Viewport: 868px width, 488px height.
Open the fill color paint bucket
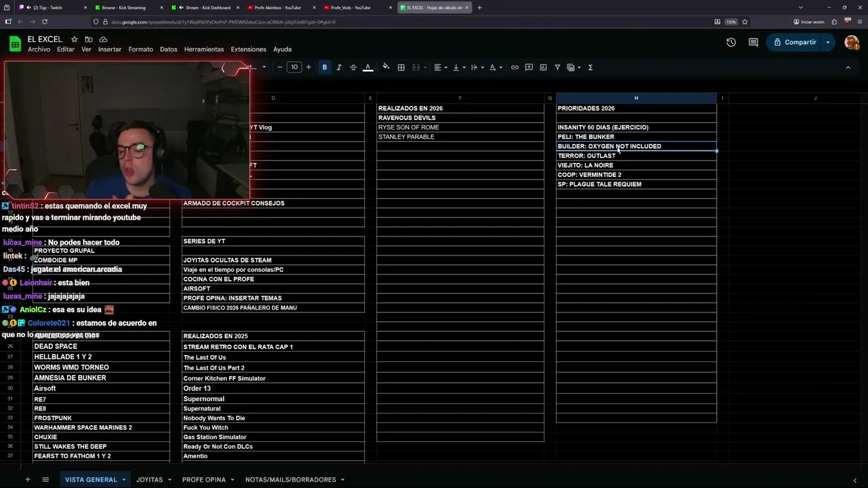(x=386, y=67)
